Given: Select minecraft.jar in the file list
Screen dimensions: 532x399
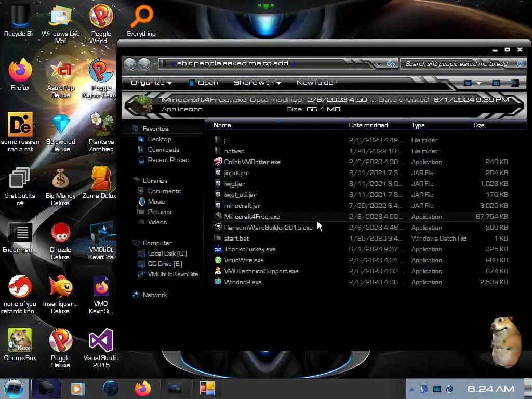Looking at the screenshot, I should 361,206.
